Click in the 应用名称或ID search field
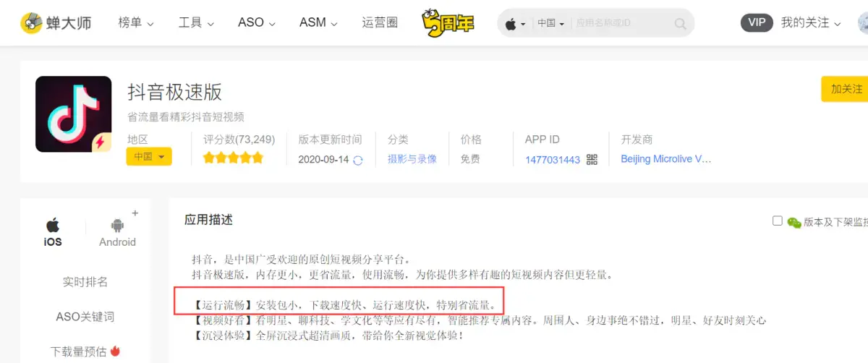Image resolution: width=868 pixels, height=363 pixels. coord(622,23)
